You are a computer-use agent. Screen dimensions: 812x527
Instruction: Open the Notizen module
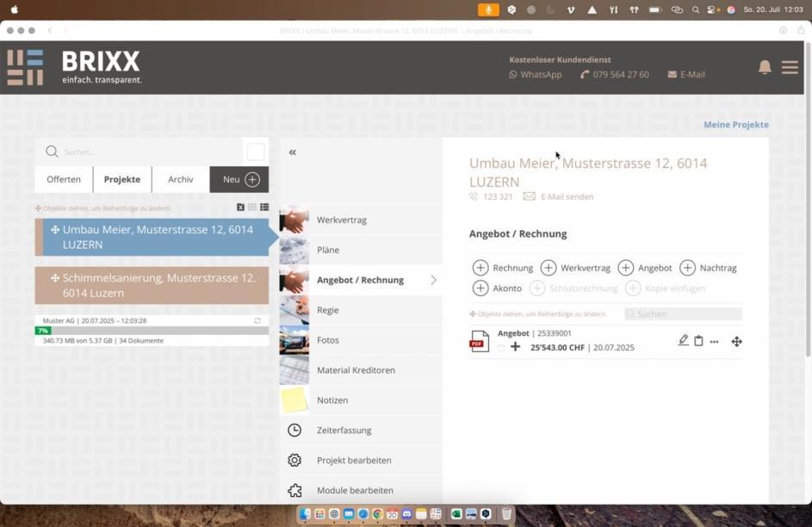[x=361, y=400]
